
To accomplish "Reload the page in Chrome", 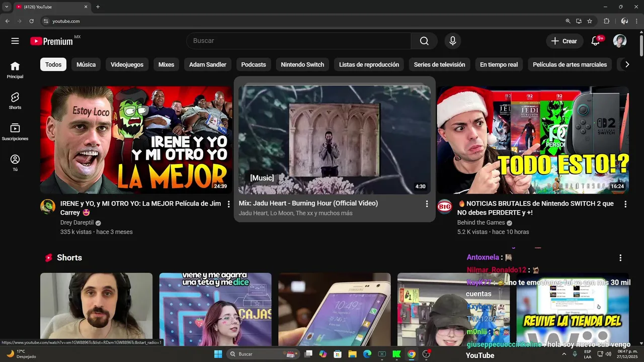I will click(x=31, y=21).
